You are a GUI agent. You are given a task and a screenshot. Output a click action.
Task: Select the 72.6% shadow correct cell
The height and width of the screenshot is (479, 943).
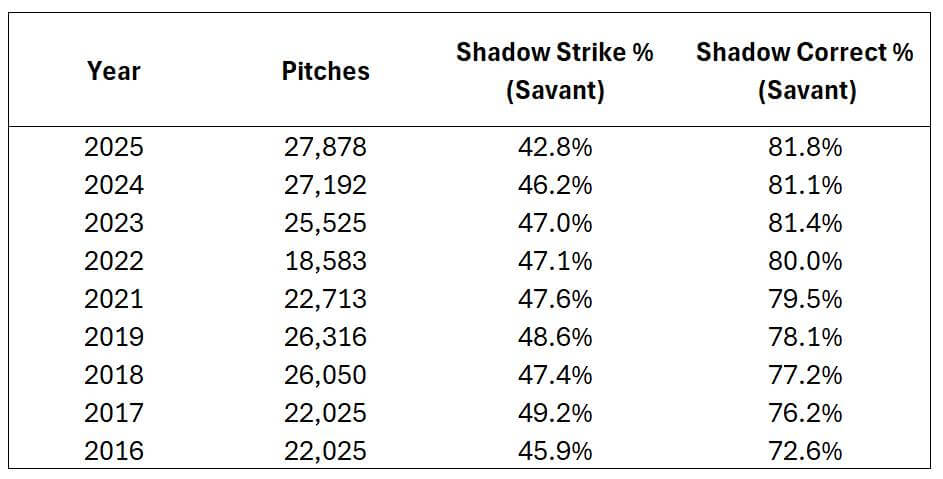tap(805, 450)
